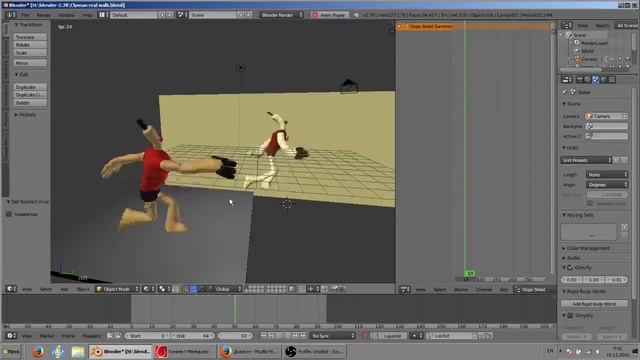Click the insert keyframe key icon

click(x=482, y=336)
